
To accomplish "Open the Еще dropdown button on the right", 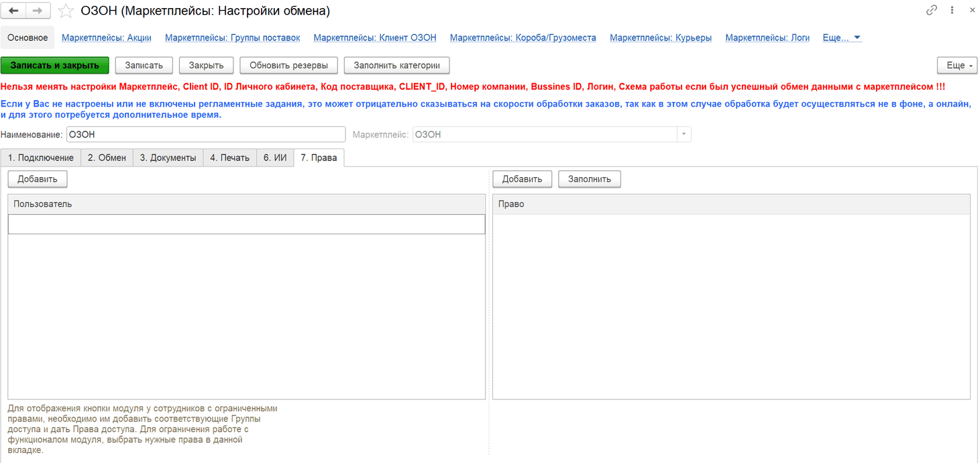I will [957, 65].
